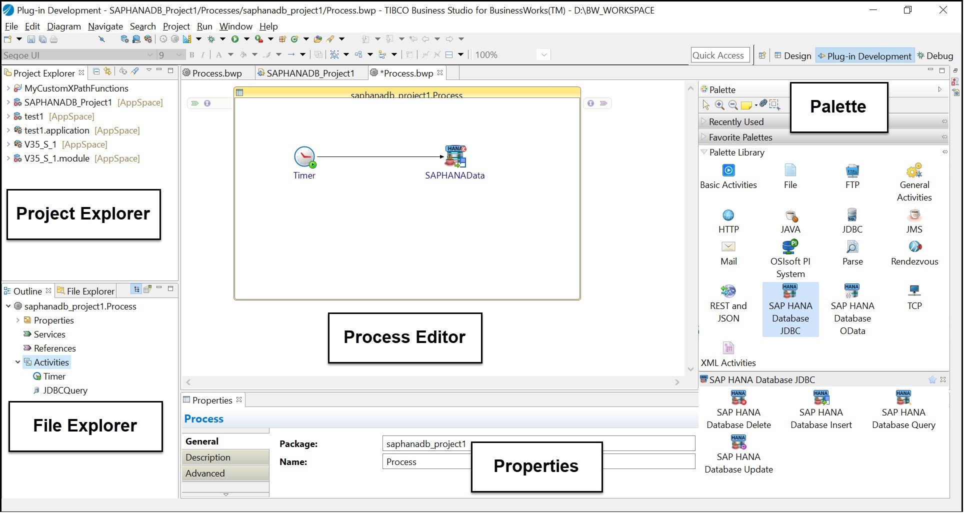Select SAP HANA Database Update activity
Viewport: 980px width, 518px height.
point(738,455)
